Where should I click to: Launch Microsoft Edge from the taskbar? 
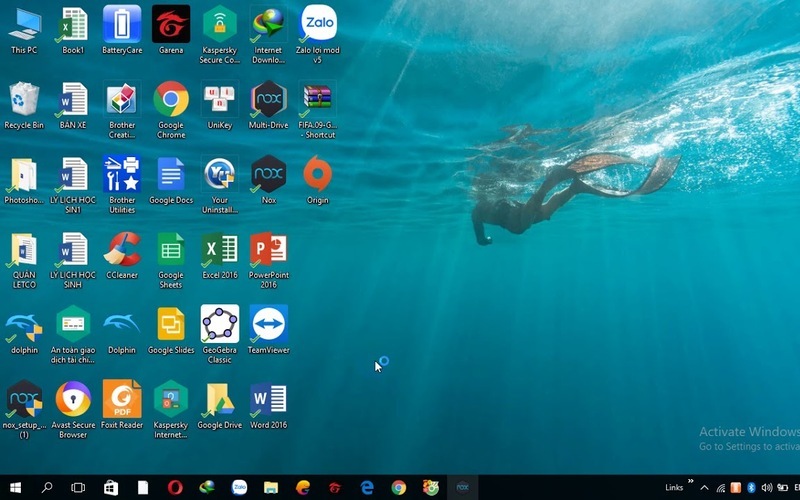(x=367, y=488)
